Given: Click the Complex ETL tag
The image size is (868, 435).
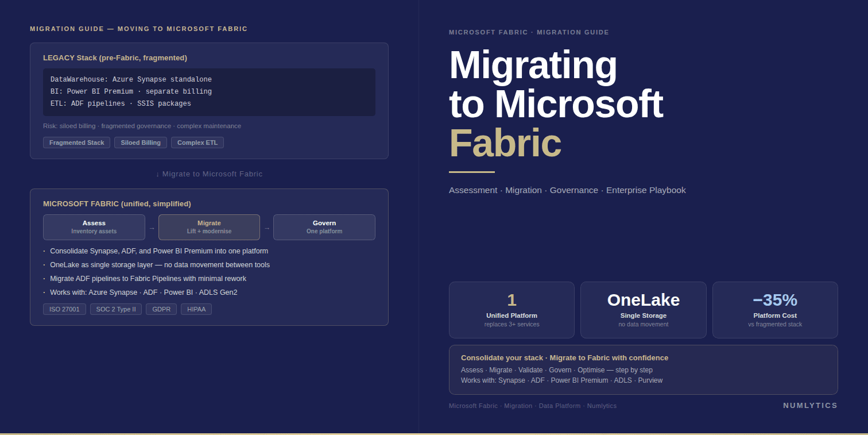Looking at the screenshot, I should point(197,143).
